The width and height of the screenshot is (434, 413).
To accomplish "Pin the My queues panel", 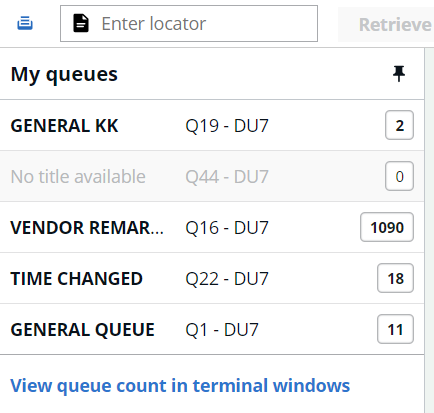I will 399,74.
